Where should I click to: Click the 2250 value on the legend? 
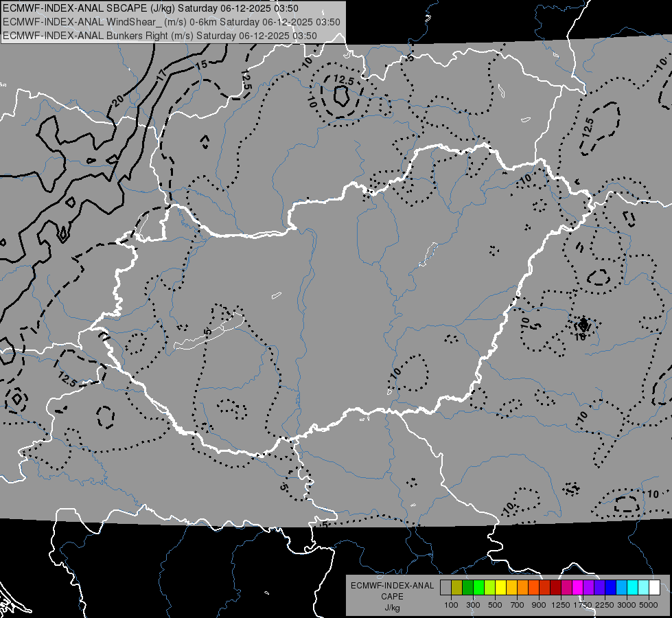pos(605,605)
